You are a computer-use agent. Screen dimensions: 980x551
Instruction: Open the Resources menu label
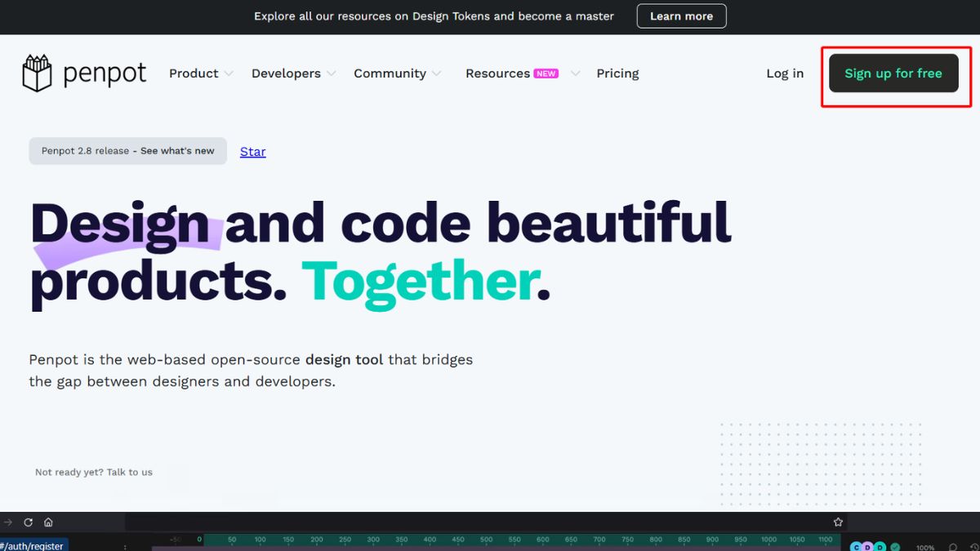[x=497, y=73]
